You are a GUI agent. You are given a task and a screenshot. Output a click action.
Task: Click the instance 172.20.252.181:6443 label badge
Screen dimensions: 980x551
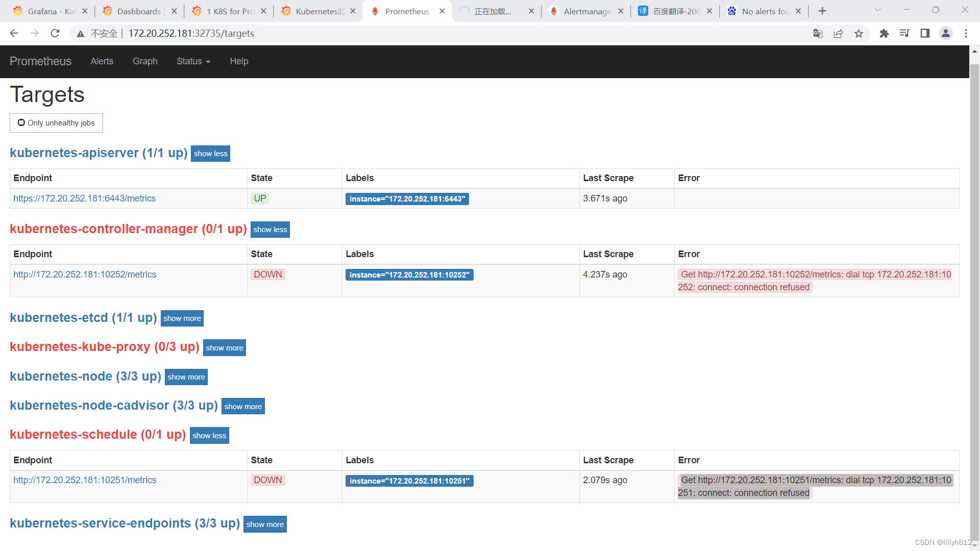pos(407,199)
